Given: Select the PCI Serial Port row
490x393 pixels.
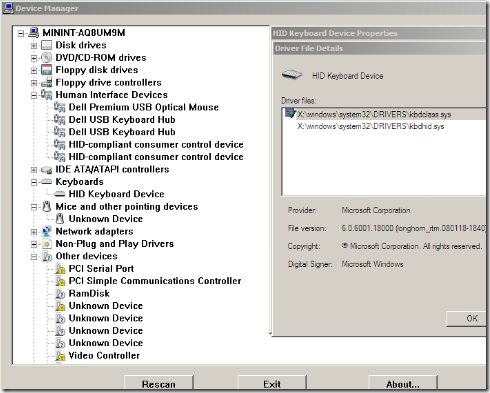Looking at the screenshot, I should (101, 269).
